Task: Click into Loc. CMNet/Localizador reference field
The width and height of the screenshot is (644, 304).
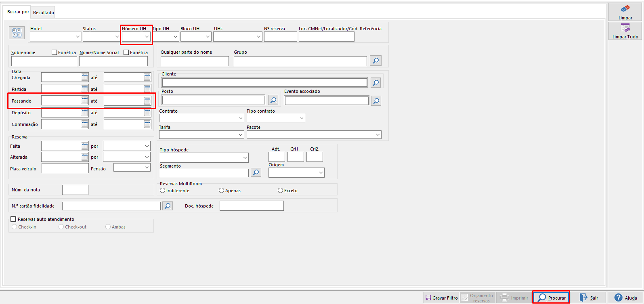Action: pos(327,37)
